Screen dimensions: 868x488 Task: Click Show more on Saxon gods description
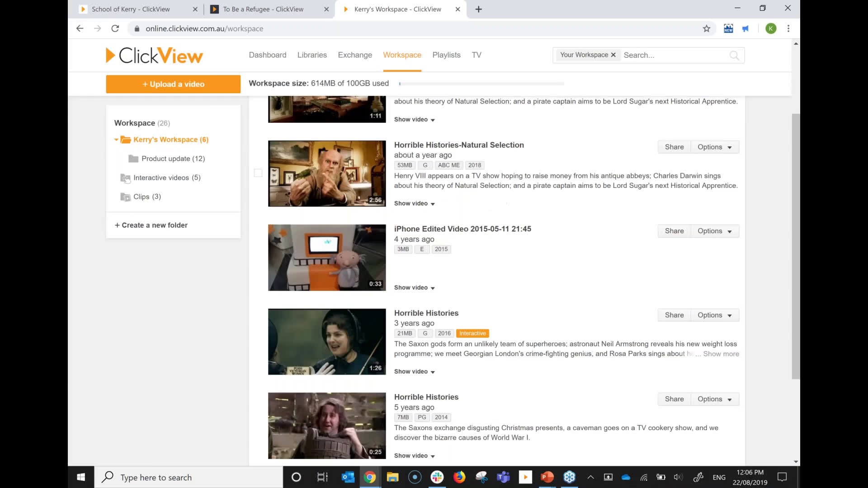click(721, 354)
